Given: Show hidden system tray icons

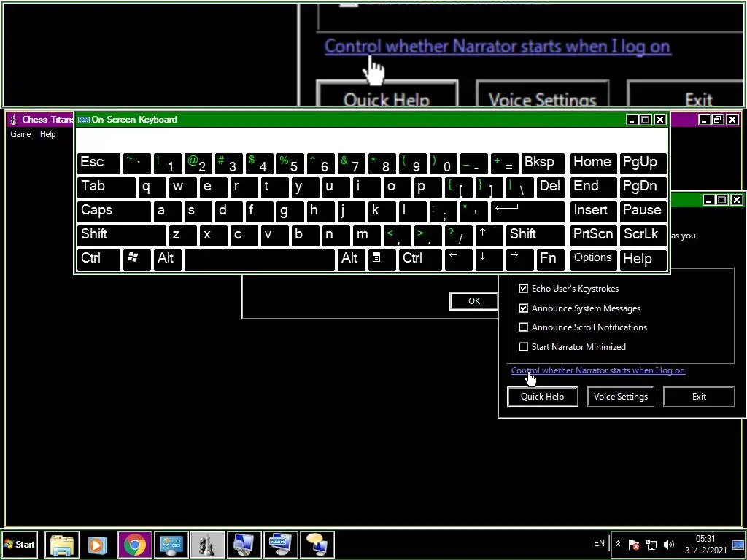Looking at the screenshot, I should pos(618,544).
